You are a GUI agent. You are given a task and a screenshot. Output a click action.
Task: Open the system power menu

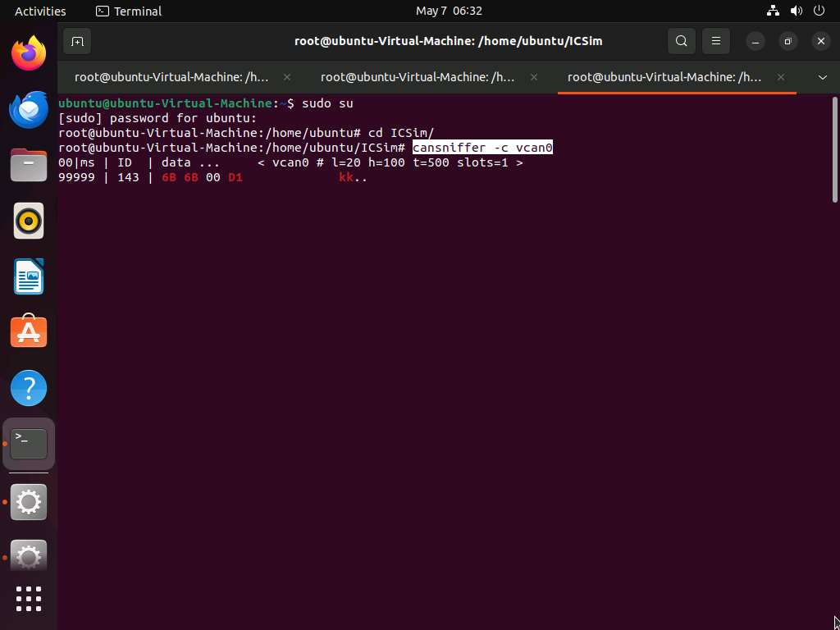coord(818,11)
